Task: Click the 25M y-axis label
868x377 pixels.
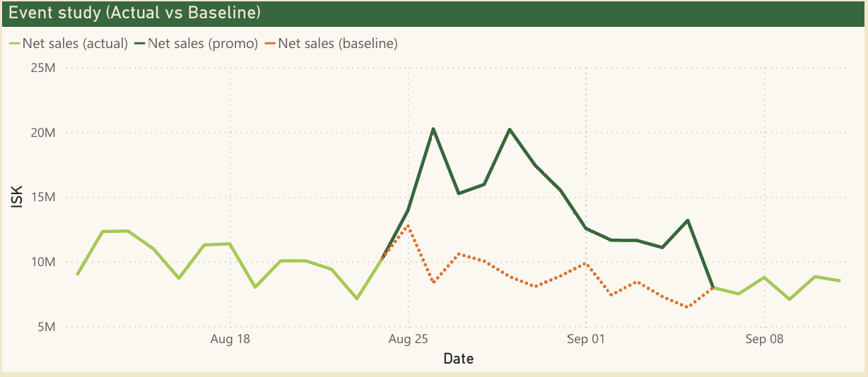Action: point(45,68)
